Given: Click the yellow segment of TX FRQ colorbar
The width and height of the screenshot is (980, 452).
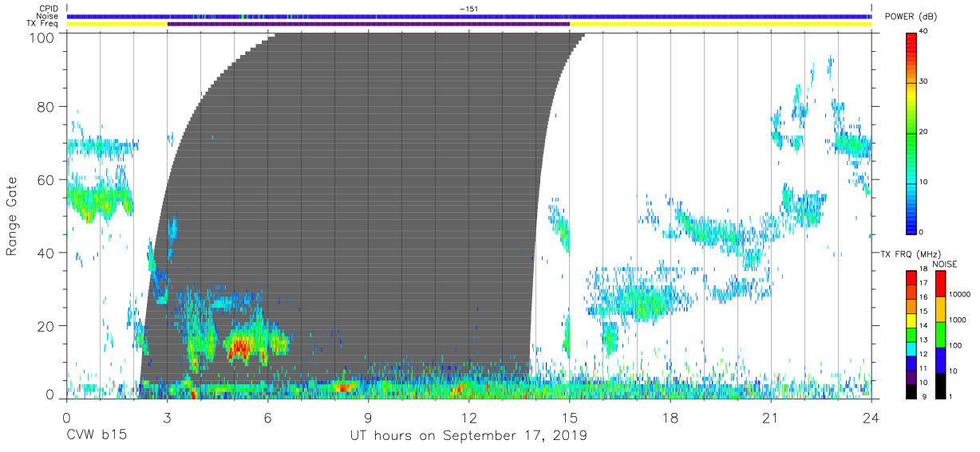Looking at the screenshot, I should pos(911,320).
